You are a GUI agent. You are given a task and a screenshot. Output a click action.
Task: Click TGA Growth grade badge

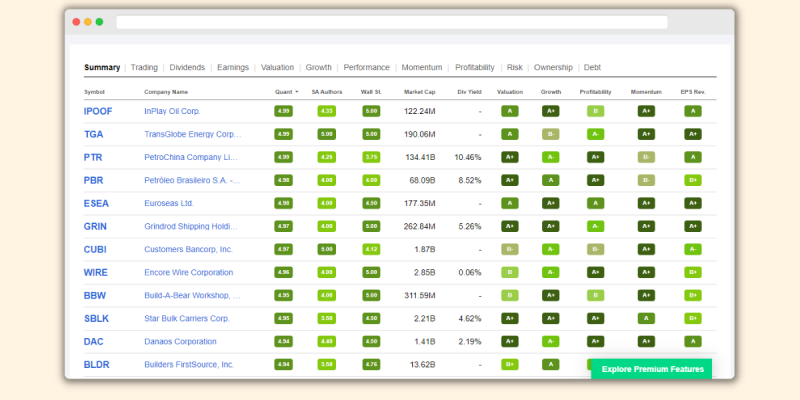coord(551,134)
